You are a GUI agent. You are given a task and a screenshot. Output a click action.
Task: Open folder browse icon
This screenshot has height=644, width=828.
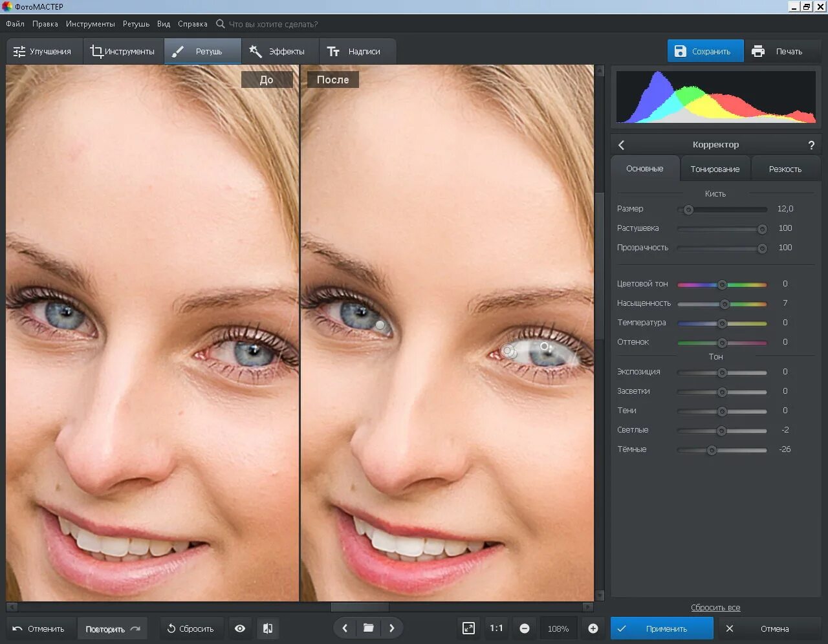point(369,628)
